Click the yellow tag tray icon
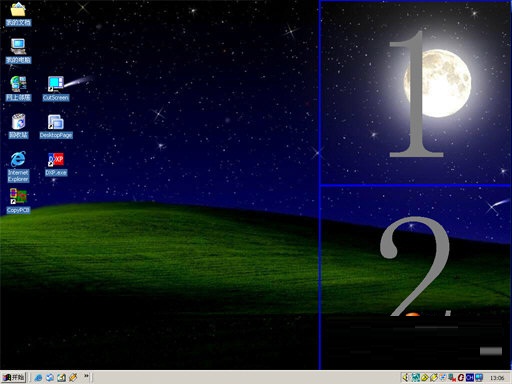Viewport: 512px width, 384px height. tap(425, 378)
